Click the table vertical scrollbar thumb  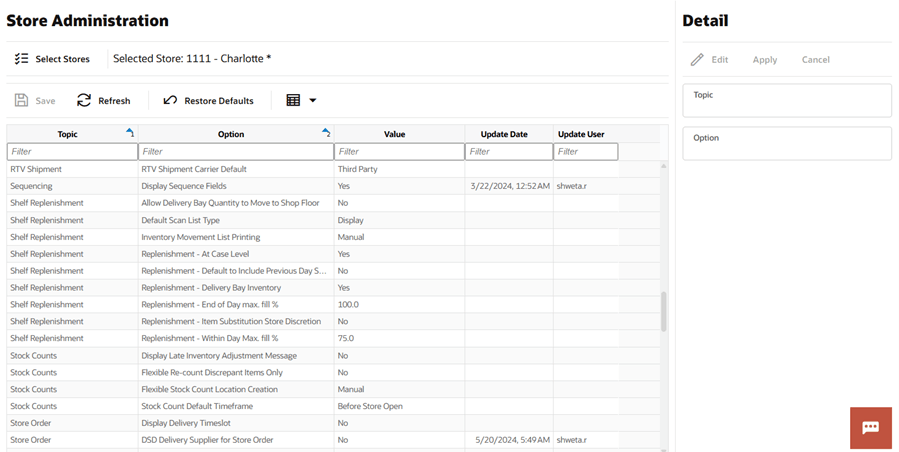point(664,311)
